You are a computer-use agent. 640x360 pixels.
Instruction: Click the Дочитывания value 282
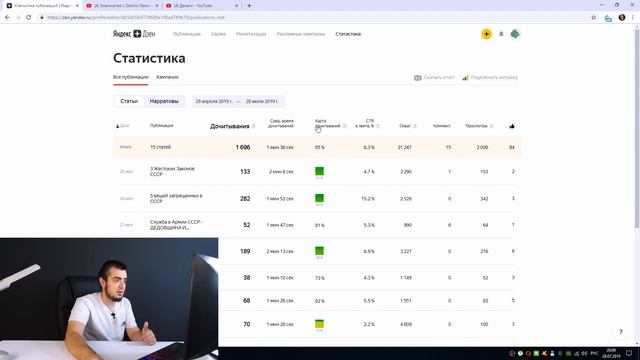click(x=245, y=198)
